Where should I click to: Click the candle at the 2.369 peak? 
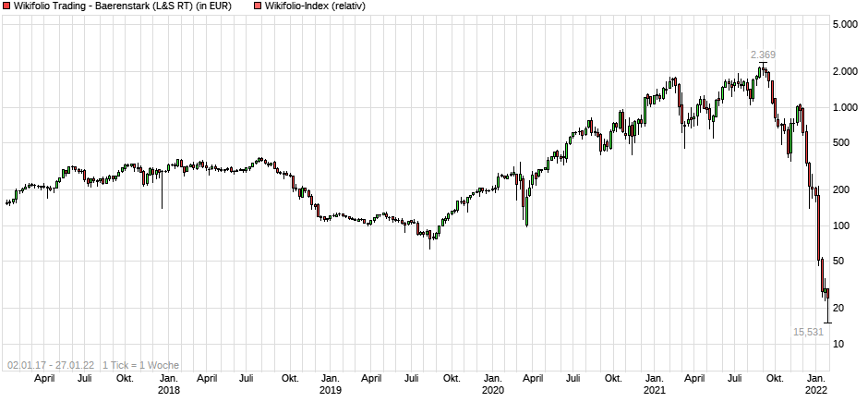[763, 70]
